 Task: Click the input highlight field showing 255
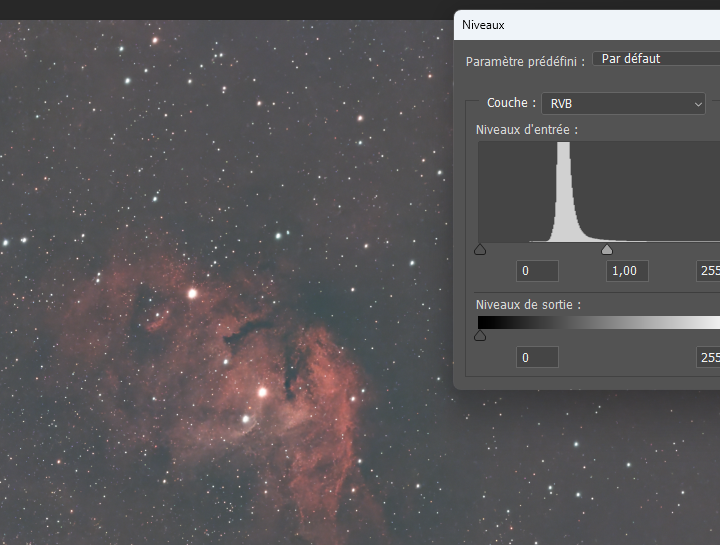tap(708, 271)
